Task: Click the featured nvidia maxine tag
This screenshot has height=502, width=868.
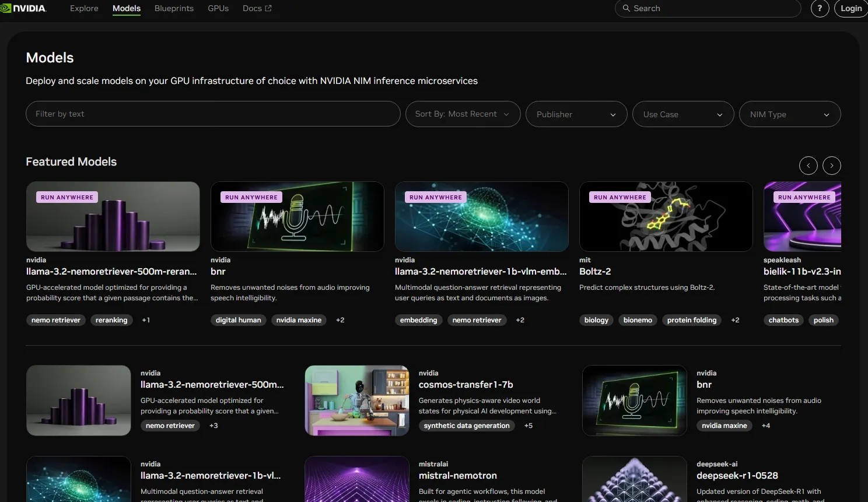Action: [x=299, y=320]
